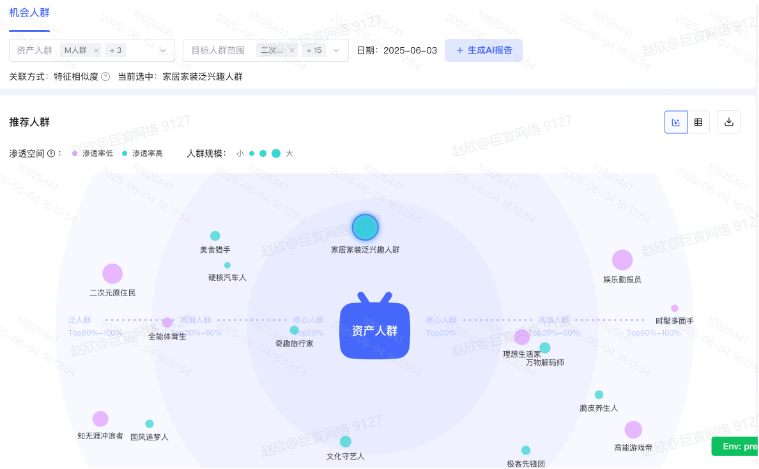Click the central 资产人群 icon
Image resolution: width=759 pixels, height=469 pixels.
tap(375, 326)
